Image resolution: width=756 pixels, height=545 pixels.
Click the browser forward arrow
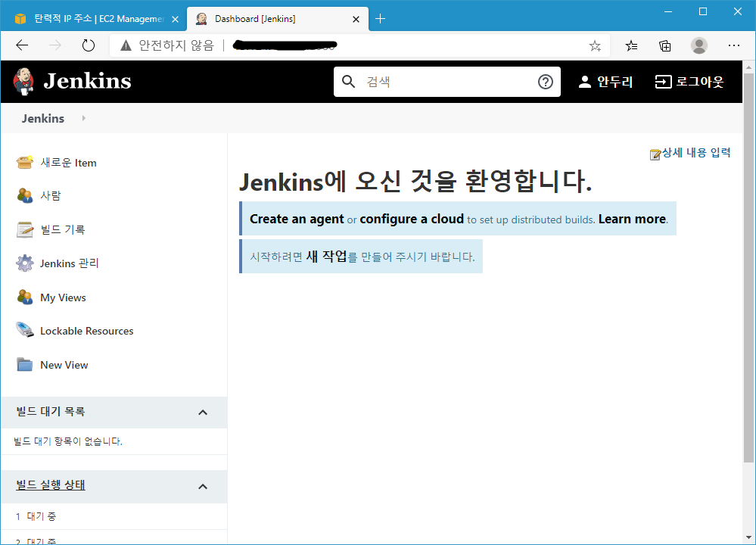point(55,45)
